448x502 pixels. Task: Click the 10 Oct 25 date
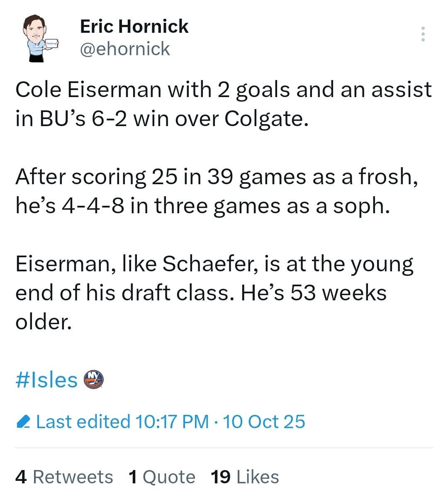coord(264,422)
